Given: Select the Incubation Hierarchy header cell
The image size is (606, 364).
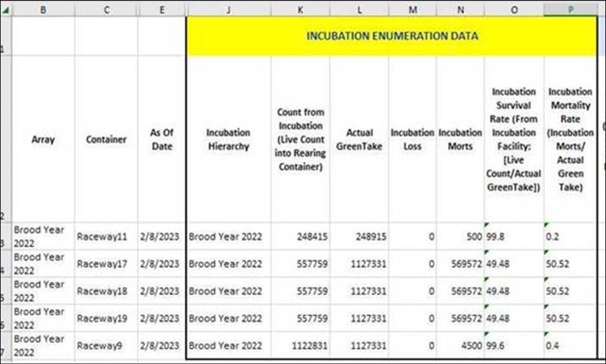Looking at the screenshot, I should coord(228,139).
